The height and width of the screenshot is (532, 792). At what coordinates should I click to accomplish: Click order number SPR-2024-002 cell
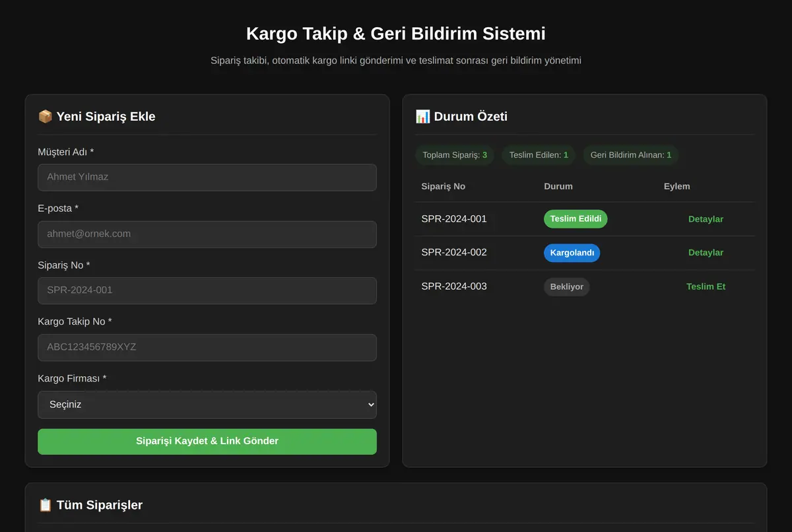[454, 253]
